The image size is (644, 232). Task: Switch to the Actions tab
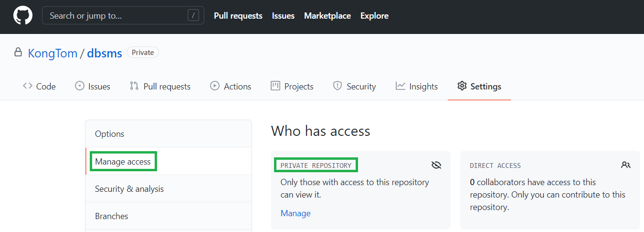231,87
